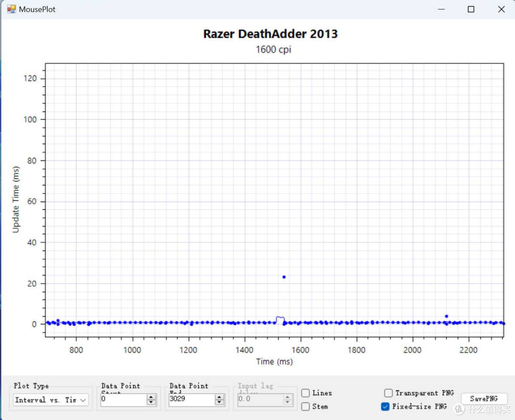Close the MousePlot window
The width and height of the screenshot is (515, 420).
[501, 9]
